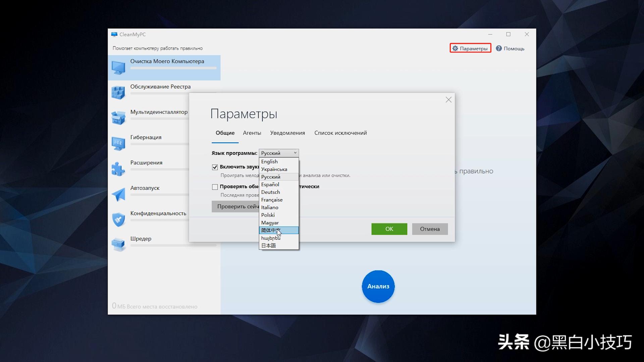The image size is (644, 362).
Task: Select the Автозапуск paper plane icon
Action: click(x=118, y=194)
